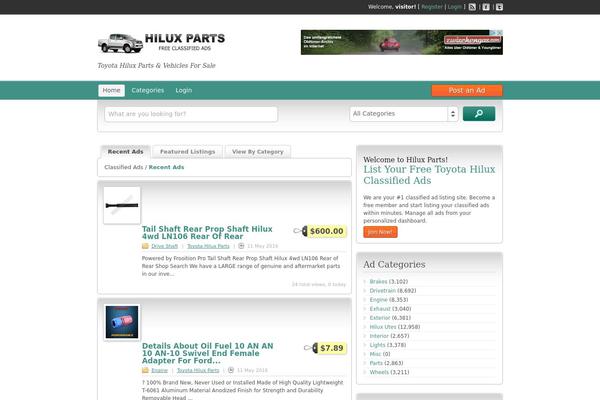The width and height of the screenshot is (600, 400).
Task: Open the Engine category in sidebar
Action: click(378, 300)
